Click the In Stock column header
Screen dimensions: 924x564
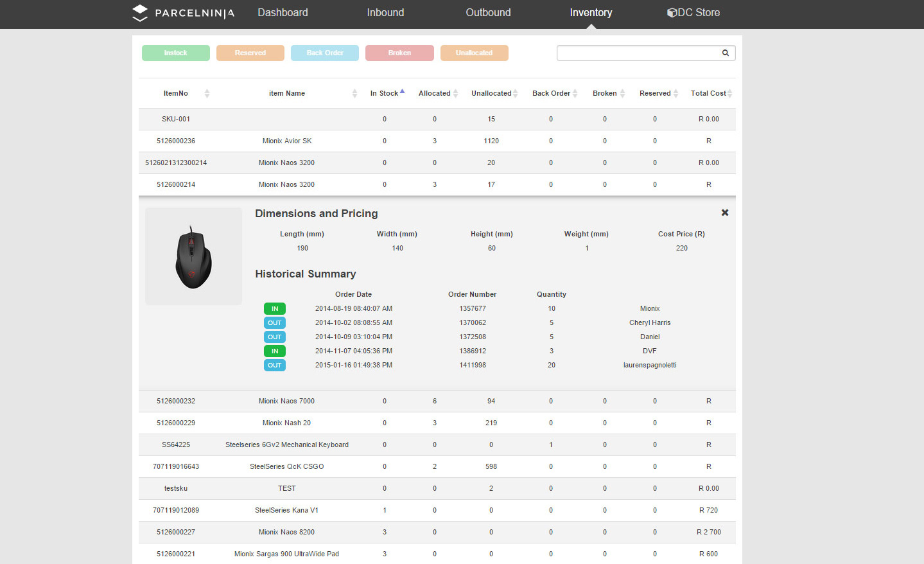pyautogui.click(x=384, y=94)
